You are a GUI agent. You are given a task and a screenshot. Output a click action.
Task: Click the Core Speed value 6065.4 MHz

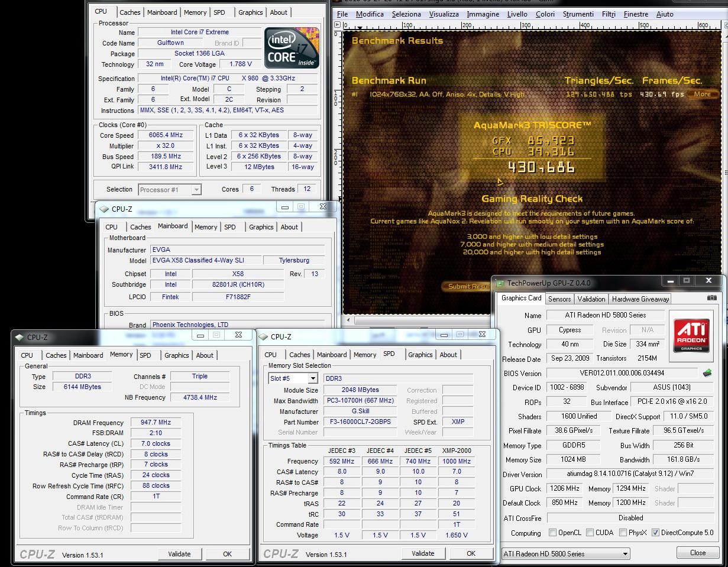point(166,135)
